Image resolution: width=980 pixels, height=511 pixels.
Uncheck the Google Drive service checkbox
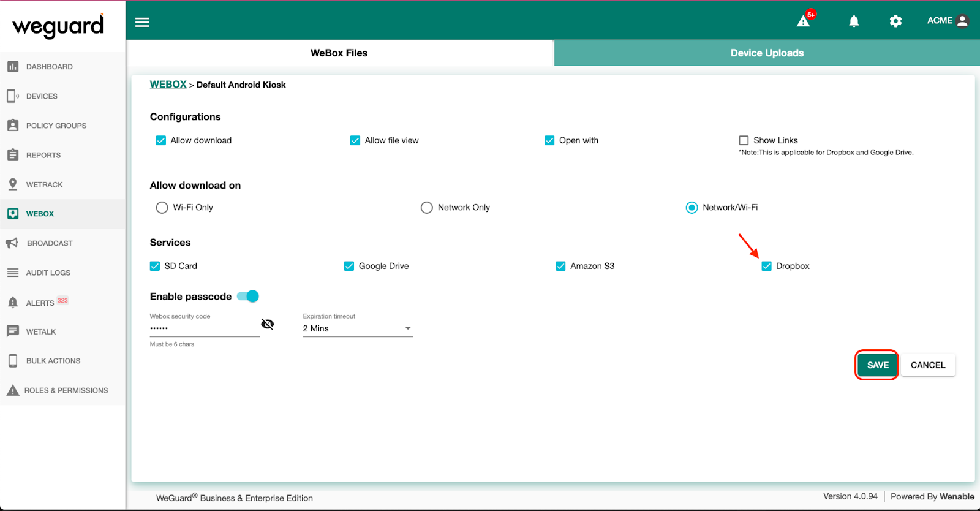pos(349,266)
